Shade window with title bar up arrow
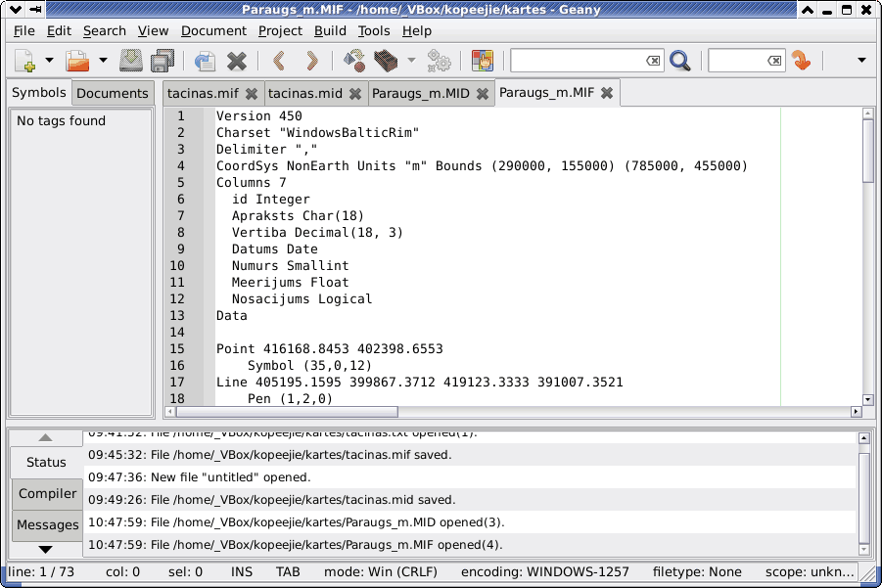The height and width of the screenshot is (588, 882). [808, 10]
